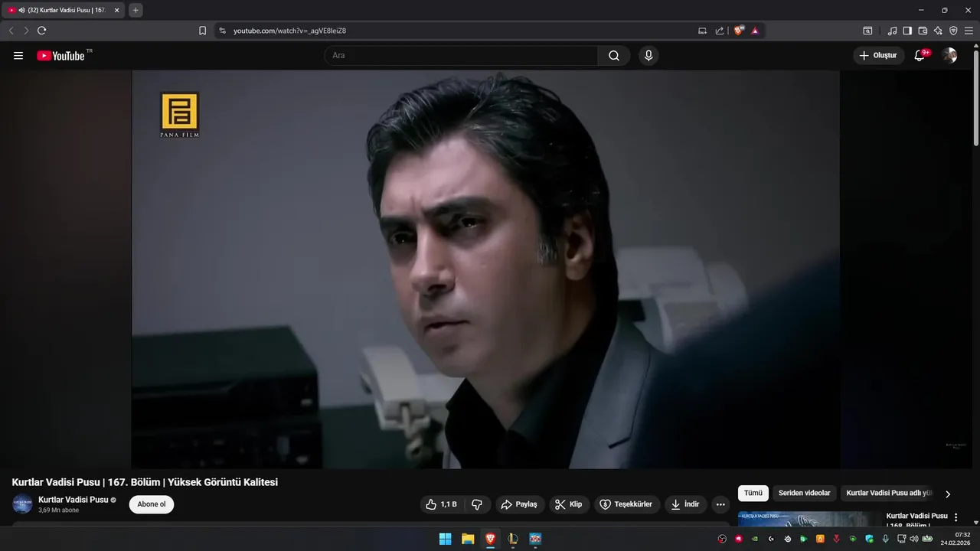Click the search magnifier button

[x=614, y=56]
